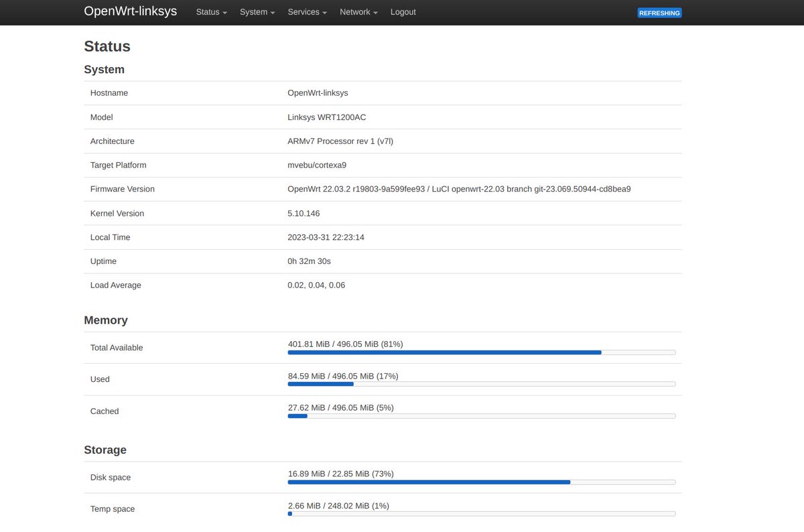The width and height of the screenshot is (804, 532).
Task: Select text 401.81 MiB / 496.05 MiB (81%)
Action: click(346, 344)
